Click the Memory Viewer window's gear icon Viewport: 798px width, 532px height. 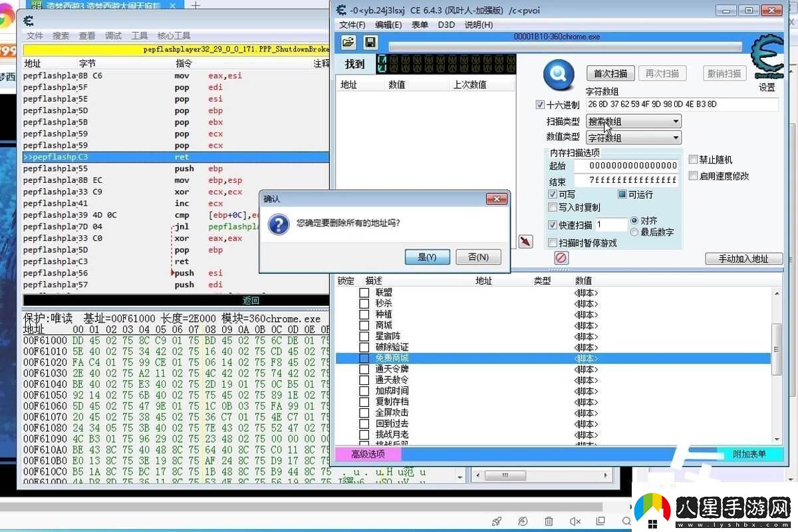(x=29, y=21)
